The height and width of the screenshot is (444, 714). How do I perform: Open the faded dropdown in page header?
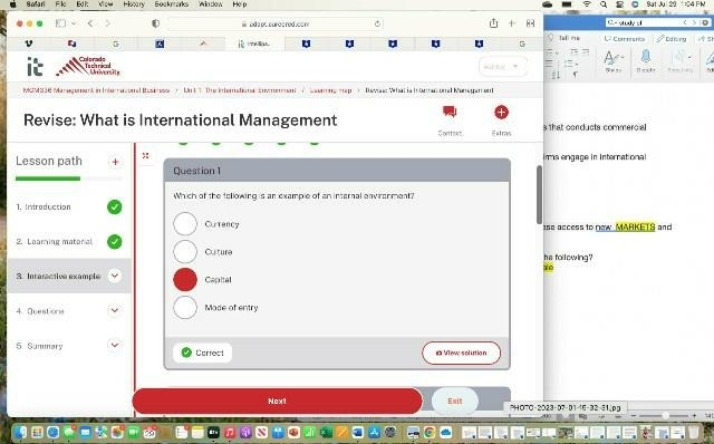point(502,66)
